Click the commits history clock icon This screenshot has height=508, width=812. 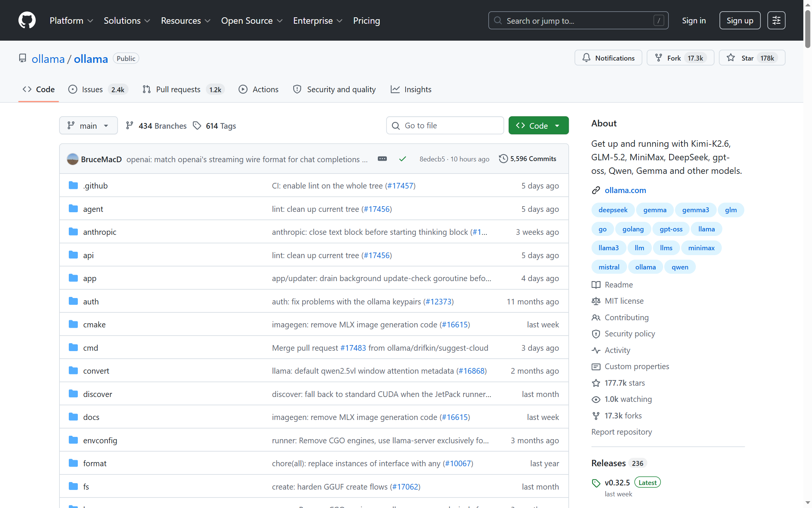tap(503, 159)
